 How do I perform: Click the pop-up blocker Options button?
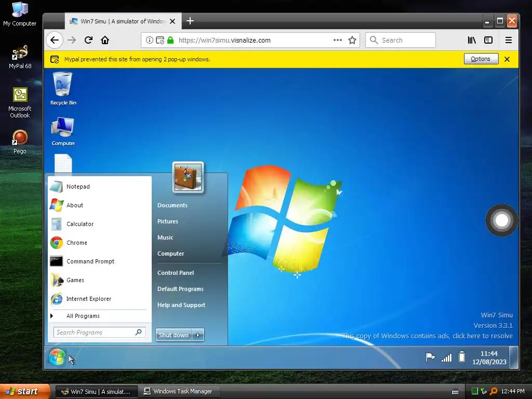[x=481, y=59]
